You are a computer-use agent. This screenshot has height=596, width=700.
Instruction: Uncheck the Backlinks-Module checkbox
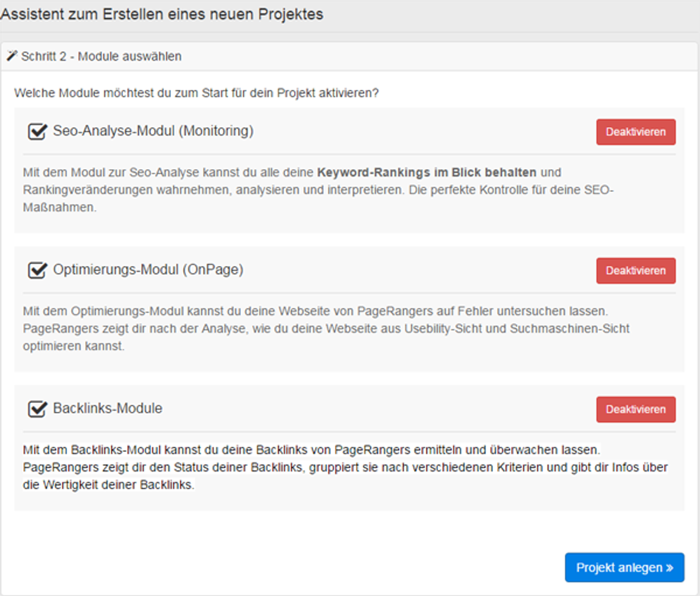[37, 409]
